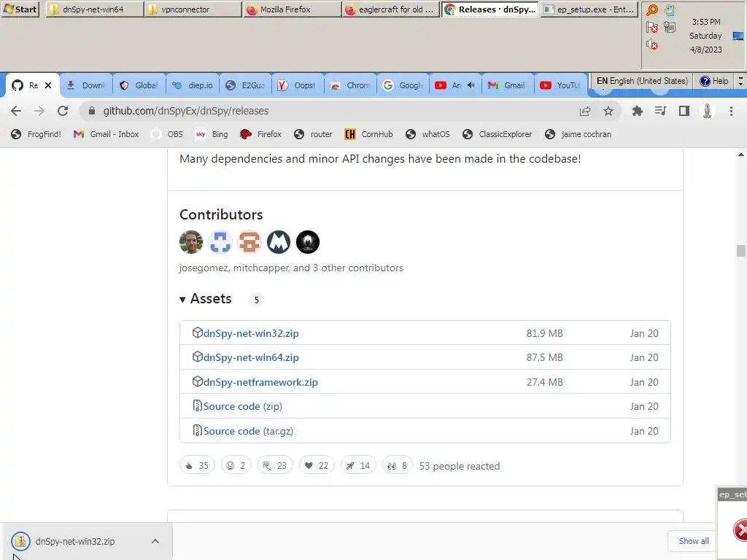Open the orange pixel identicon avatar
The width and height of the screenshot is (747, 560).
pyautogui.click(x=249, y=242)
